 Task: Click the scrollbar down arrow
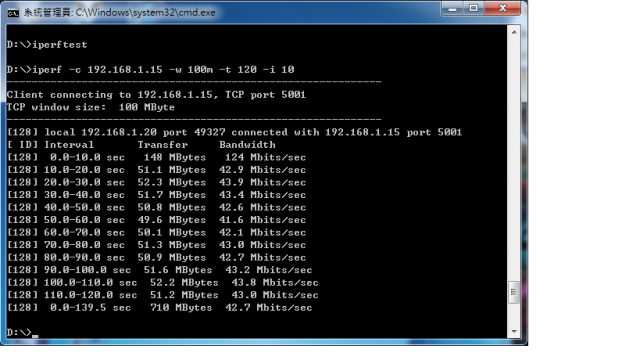pyautogui.click(x=514, y=331)
